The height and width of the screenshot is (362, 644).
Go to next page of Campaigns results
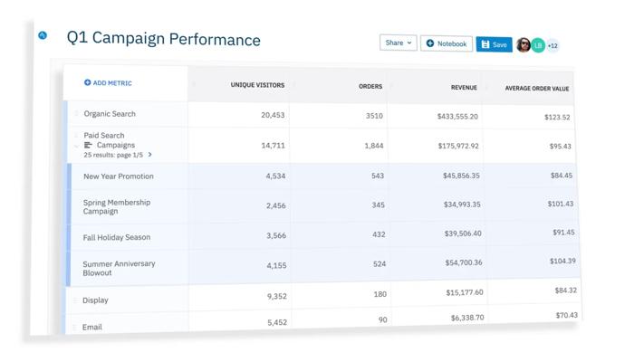[150, 155]
